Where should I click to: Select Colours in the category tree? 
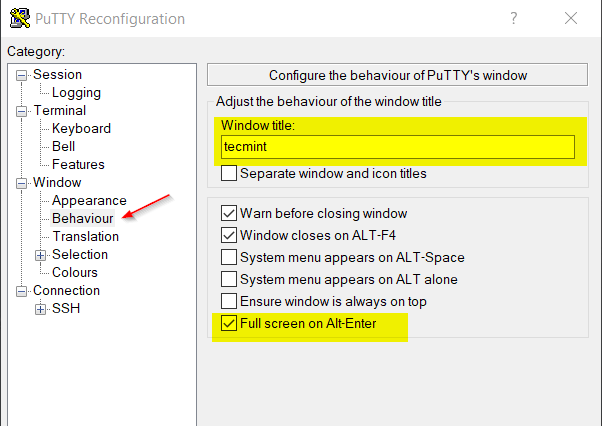click(x=75, y=273)
